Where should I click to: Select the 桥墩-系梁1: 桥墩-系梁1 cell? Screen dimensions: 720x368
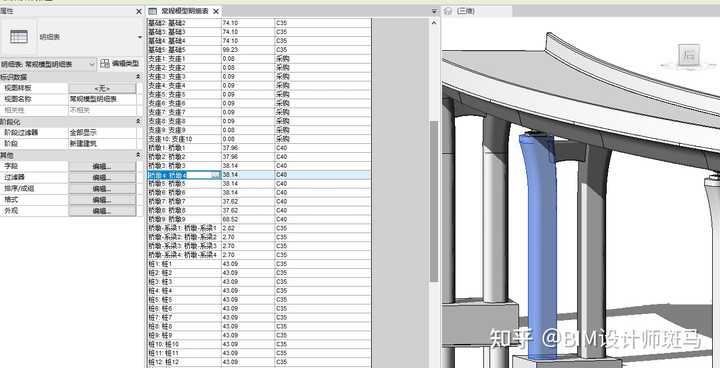(185, 228)
